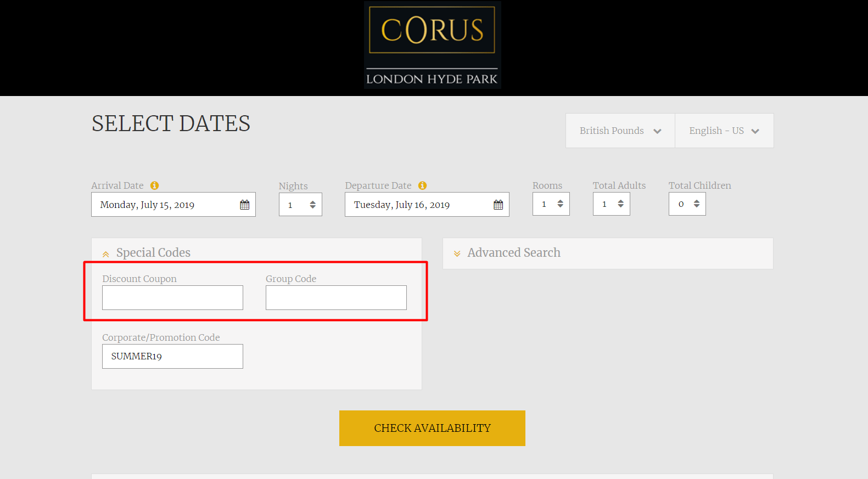Open the English - US language dropdown
The height and width of the screenshot is (479, 868).
click(x=724, y=131)
